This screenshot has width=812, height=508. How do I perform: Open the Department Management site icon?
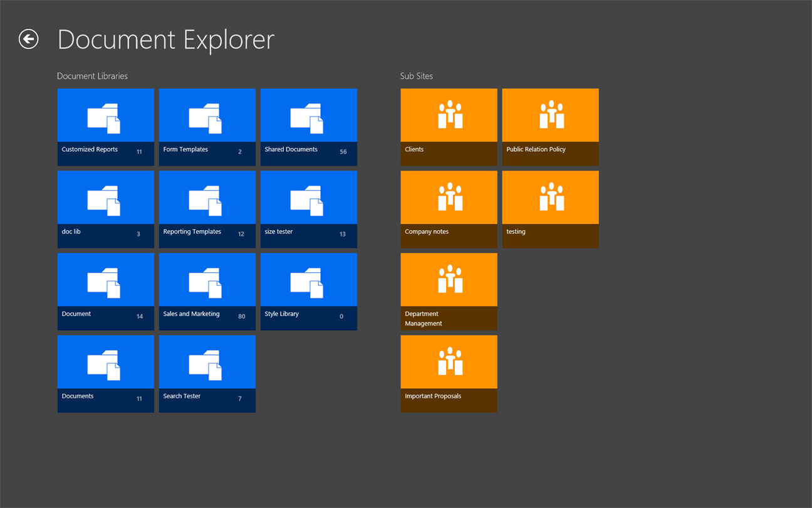point(450,278)
